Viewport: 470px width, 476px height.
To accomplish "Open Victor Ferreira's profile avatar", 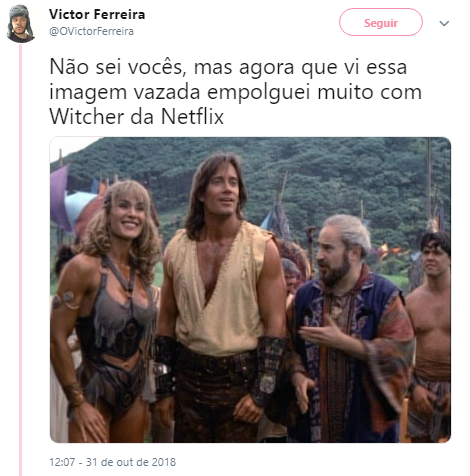I will coord(21,23).
